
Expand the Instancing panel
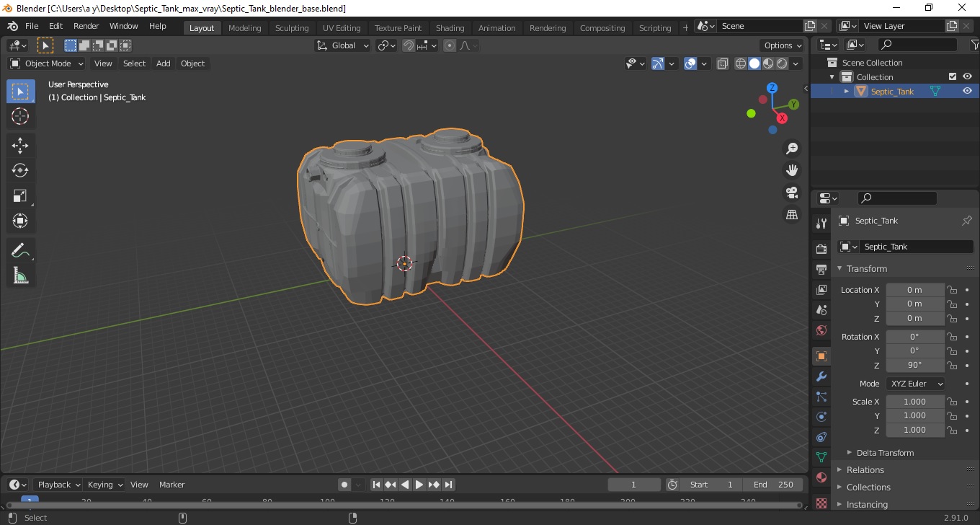coord(867,505)
